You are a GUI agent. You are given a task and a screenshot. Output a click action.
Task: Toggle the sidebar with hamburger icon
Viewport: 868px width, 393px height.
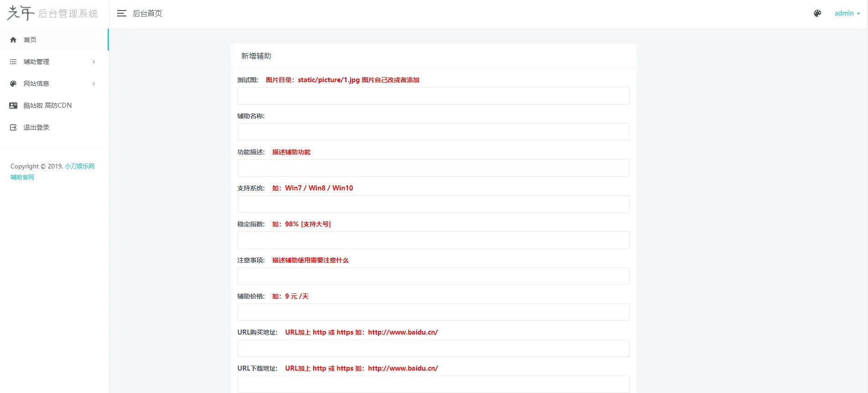pyautogui.click(x=121, y=14)
